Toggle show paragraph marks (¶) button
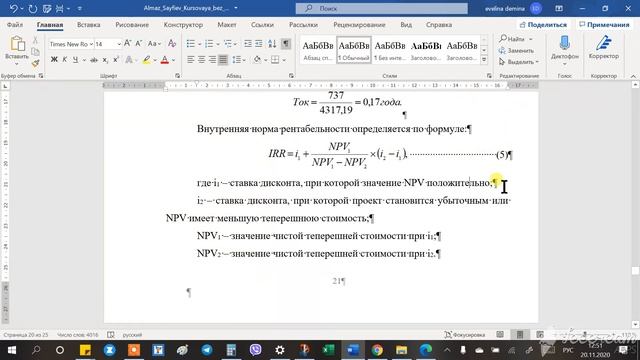The image size is (640, 360). click(286, 44)
